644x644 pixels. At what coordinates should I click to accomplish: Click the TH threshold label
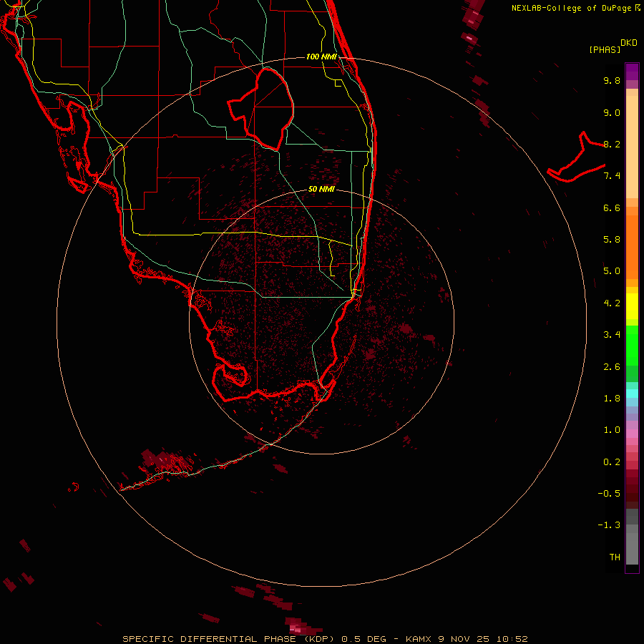pyautogui.click(x=615, y=557)
